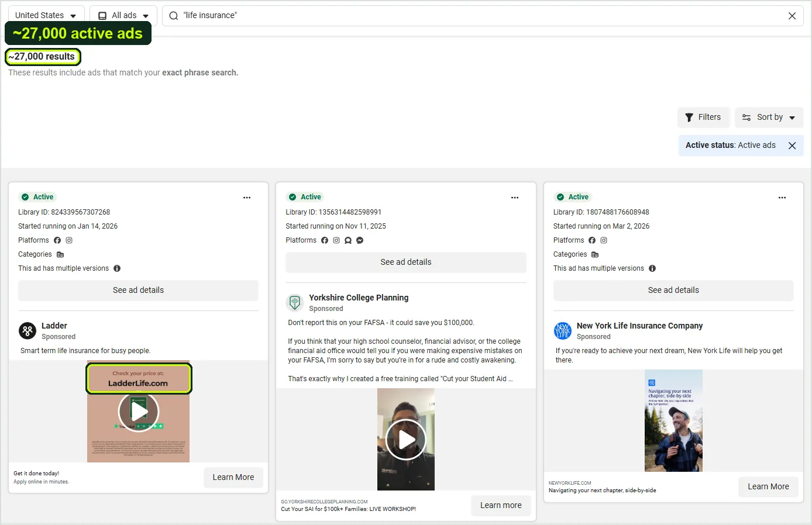Open the more options menu on New York Life ad
This screenshot has height=525, width=812.
pyautogui.click(x=782, y=198)
